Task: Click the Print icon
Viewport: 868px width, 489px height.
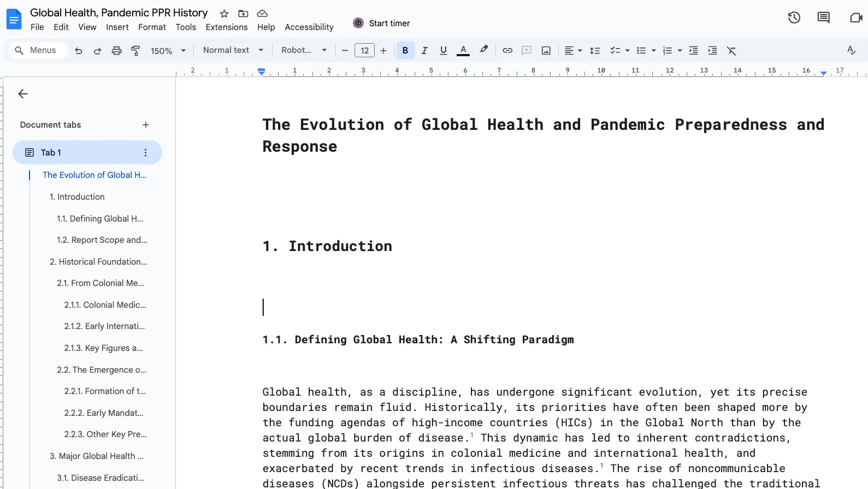Action: point(116,51)
